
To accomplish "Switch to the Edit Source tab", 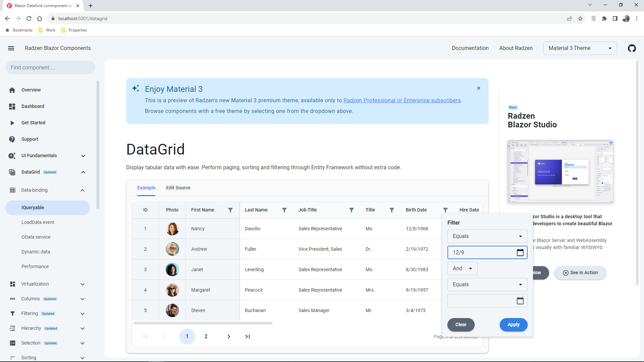I will click(x=178, y=188).
